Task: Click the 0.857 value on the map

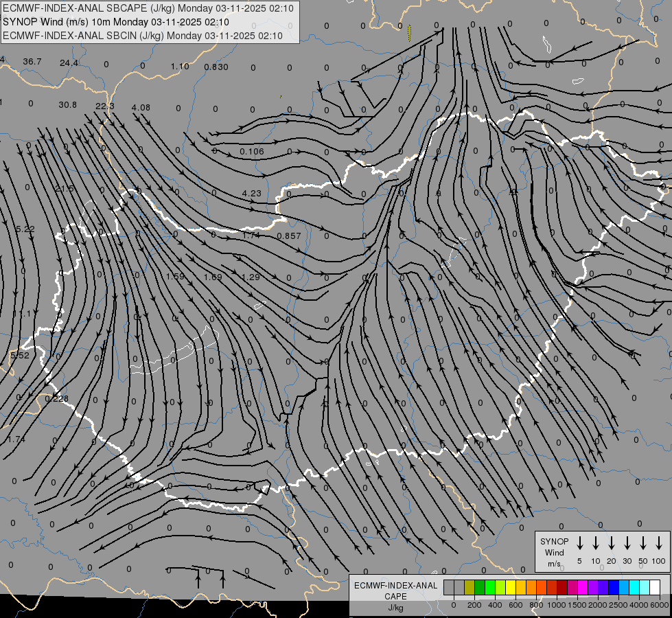Action: point(289,236)
